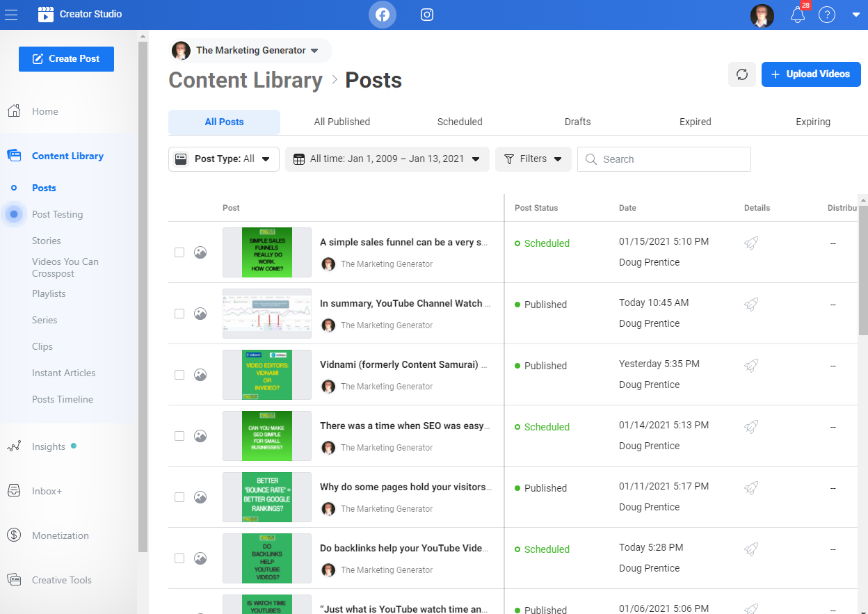The image size is (868, 614).
Task: Open Instant Articles in the sidebar
Action: tap(63, 373)
